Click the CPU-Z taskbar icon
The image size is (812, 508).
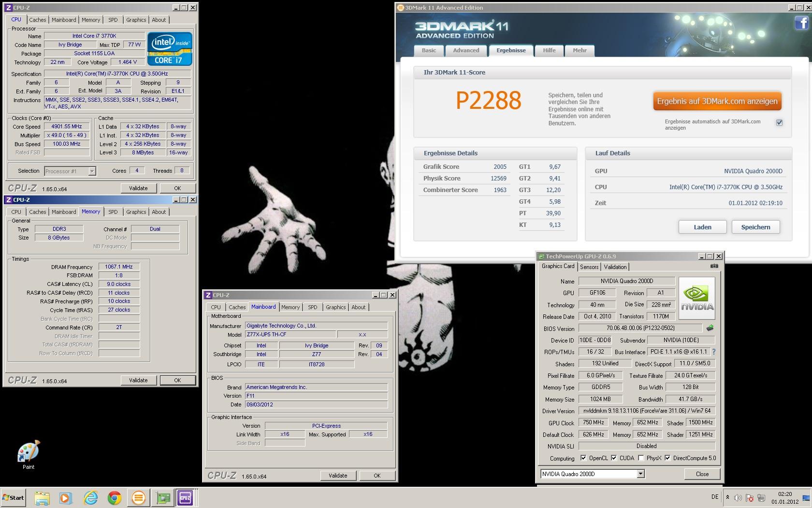[x=186, y=498]
